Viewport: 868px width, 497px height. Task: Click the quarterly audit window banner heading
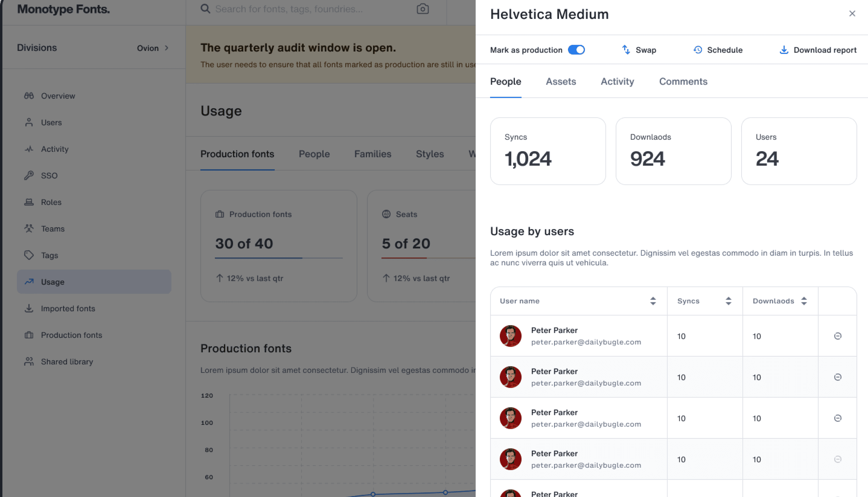(x=298, y=48)
